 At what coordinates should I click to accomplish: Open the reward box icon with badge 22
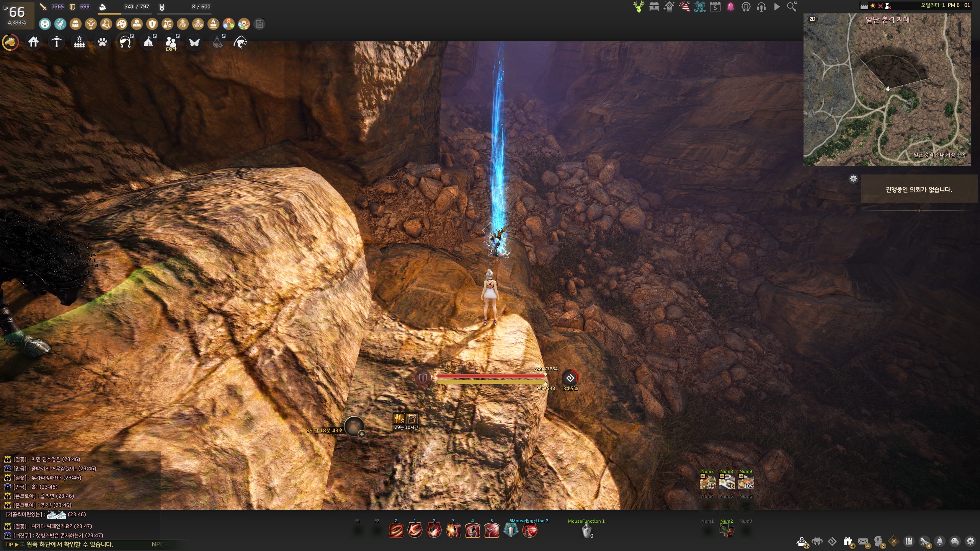[802, 541]
